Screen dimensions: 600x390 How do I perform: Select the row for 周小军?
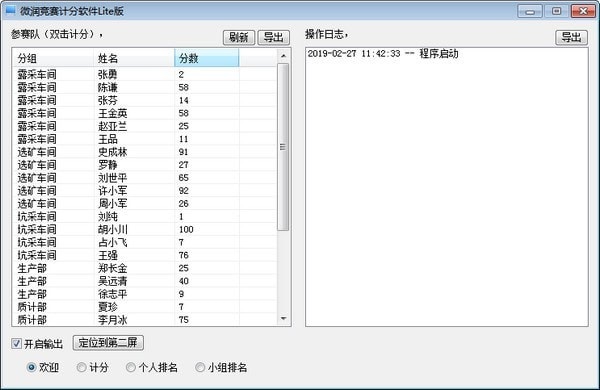pyautogui.click(x=145, y=204)
